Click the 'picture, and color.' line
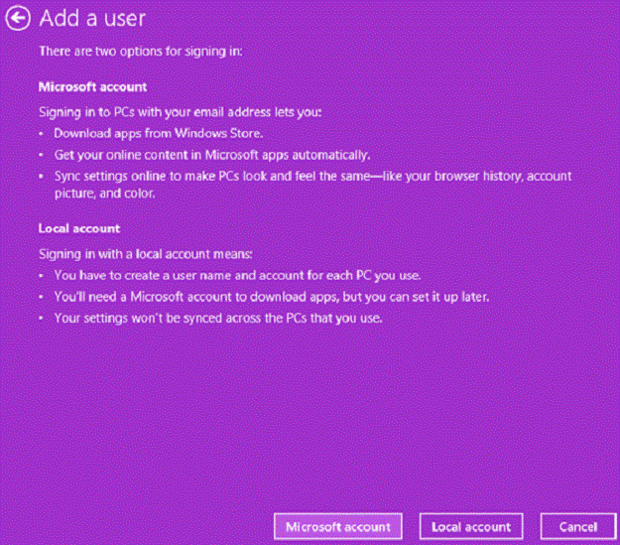Screen dimensions: 620x545 (105, 193)
